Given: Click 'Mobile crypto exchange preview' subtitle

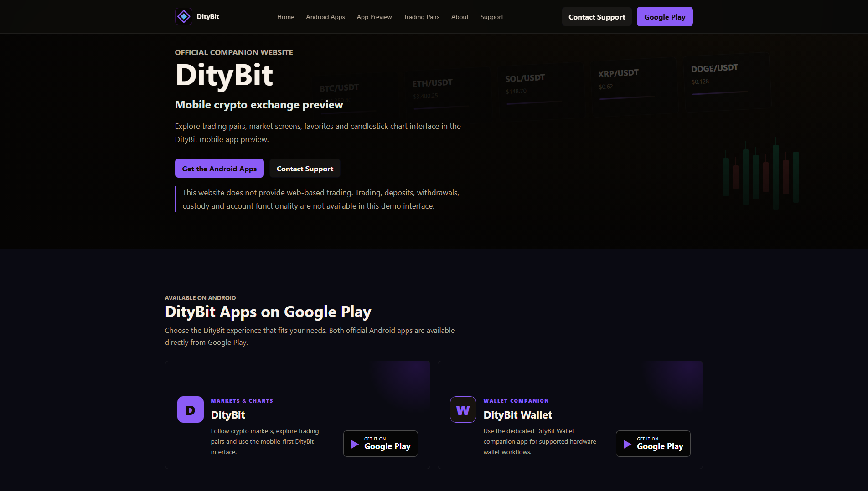Looking at the screenshot, I should (259, 105).
